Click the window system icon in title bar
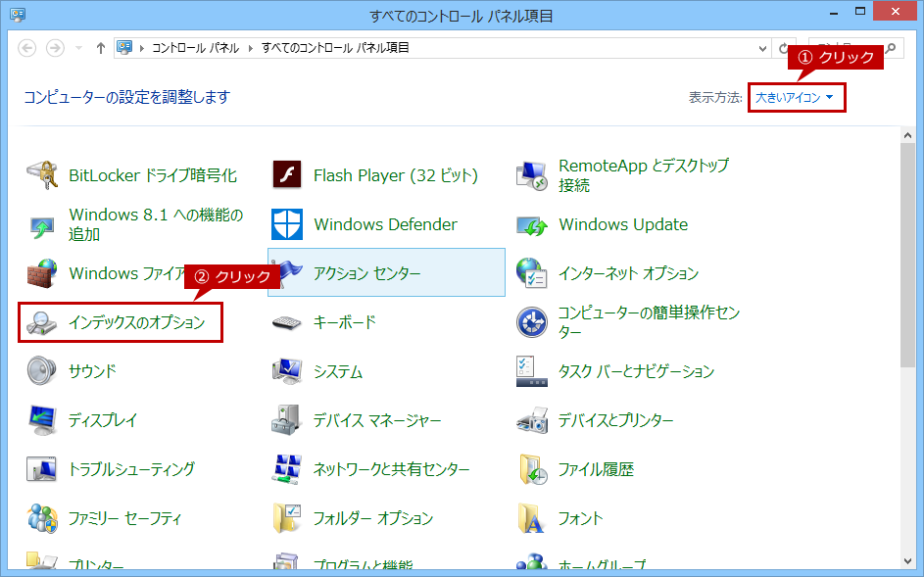Image resolution: width=924 pixels, height=577 pixels. pos(18,14)
